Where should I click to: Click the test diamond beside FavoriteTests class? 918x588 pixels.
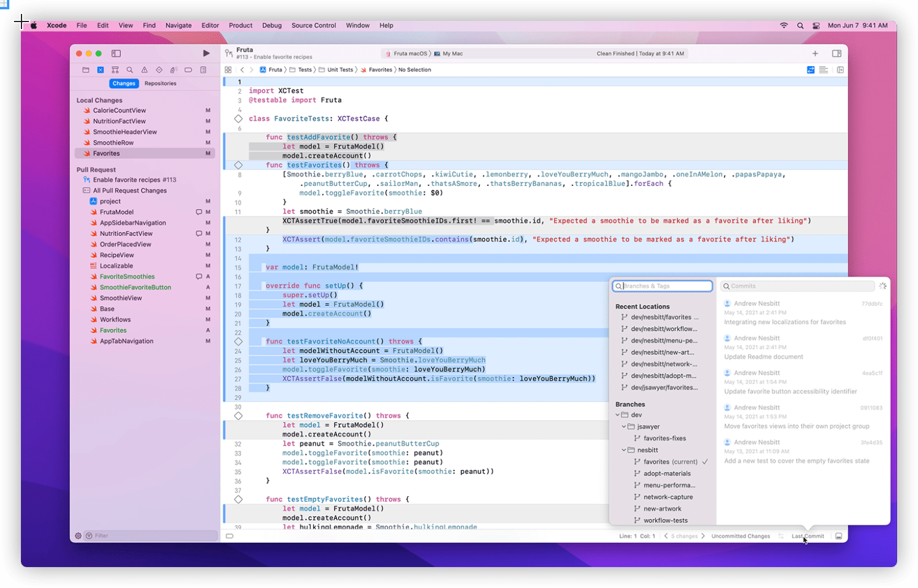coord(238,119)
